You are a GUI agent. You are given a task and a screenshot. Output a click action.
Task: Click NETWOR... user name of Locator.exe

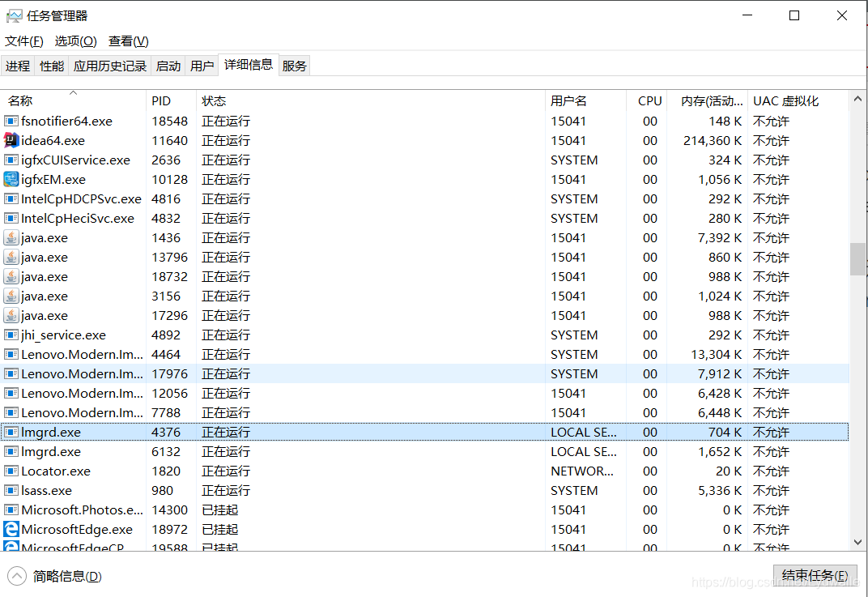click(x=582, y=471)
